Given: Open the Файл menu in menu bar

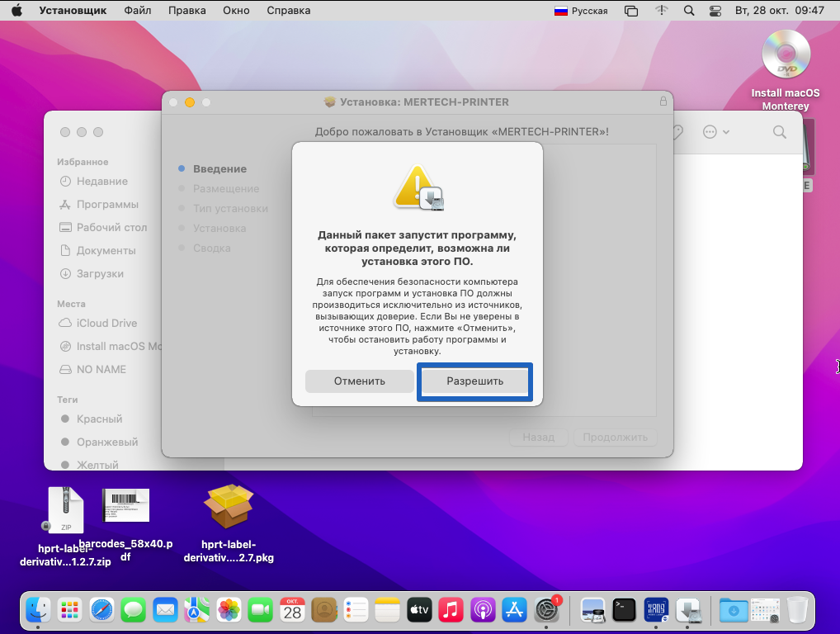Looking at the screenshot, I should 138,11.
